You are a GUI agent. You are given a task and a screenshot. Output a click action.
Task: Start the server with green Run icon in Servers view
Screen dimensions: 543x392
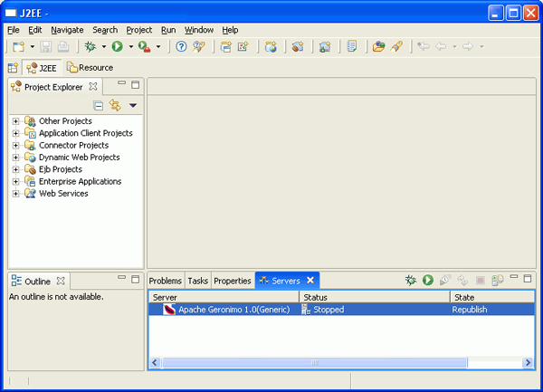point(428,280)
